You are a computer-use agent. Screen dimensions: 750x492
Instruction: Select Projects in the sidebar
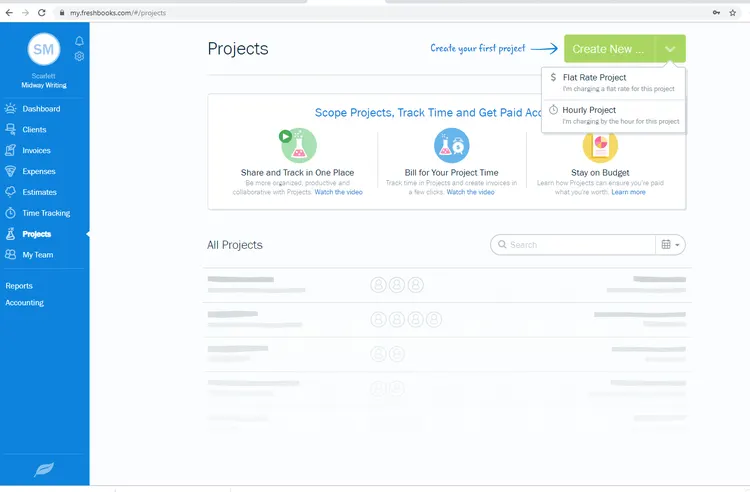point(37,234)
